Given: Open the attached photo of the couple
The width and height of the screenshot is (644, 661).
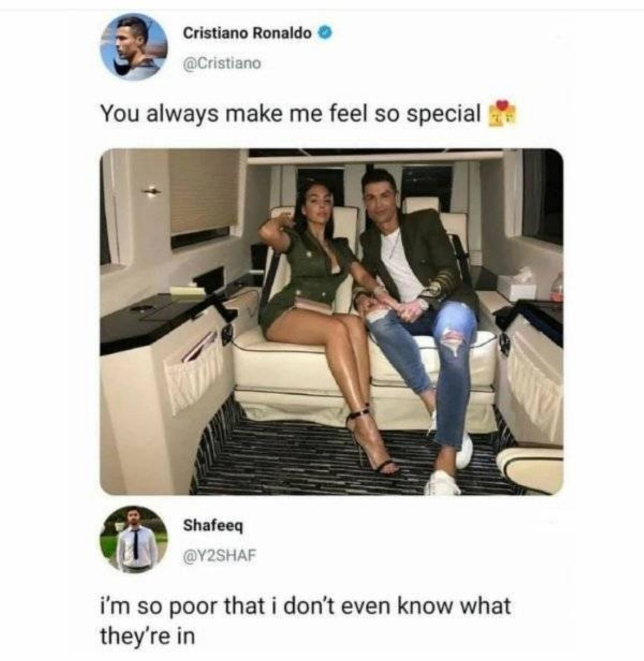Looking at the screenshot, I should point(332,322).
